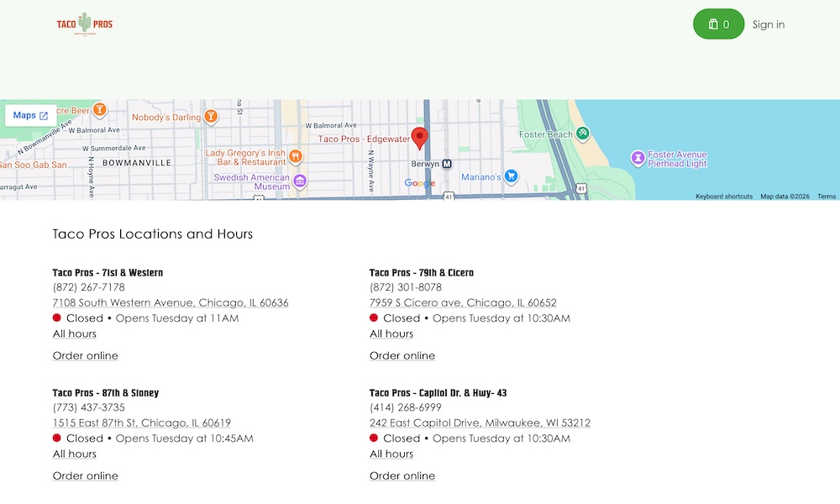Click Sign in

[x=769, y=24]
